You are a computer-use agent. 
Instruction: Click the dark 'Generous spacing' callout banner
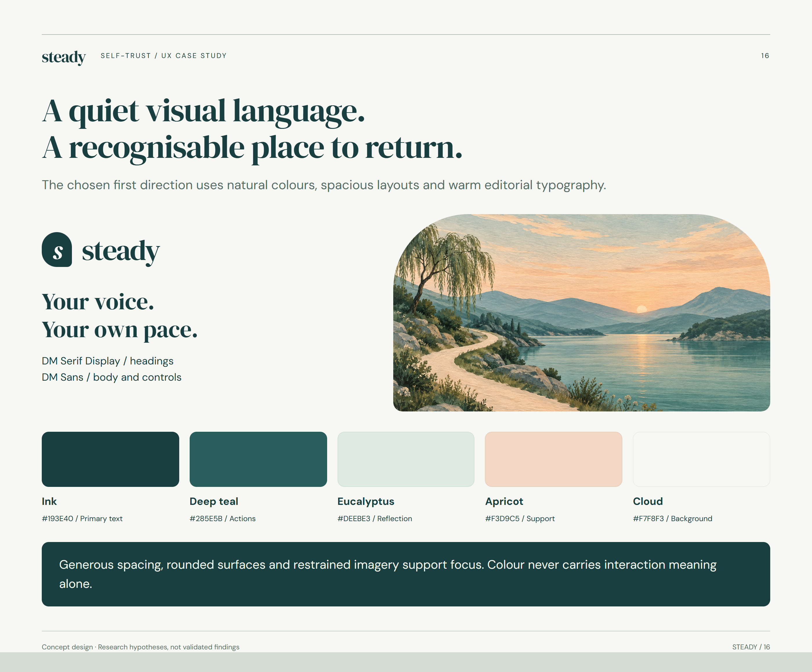point(406,574)
